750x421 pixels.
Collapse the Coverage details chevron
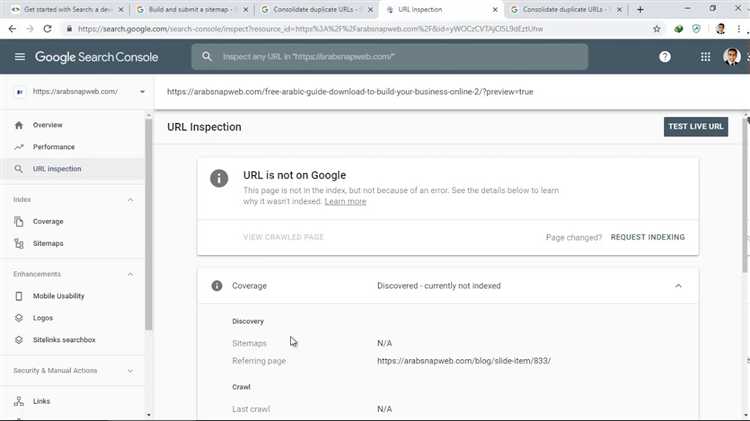[678, 286]
